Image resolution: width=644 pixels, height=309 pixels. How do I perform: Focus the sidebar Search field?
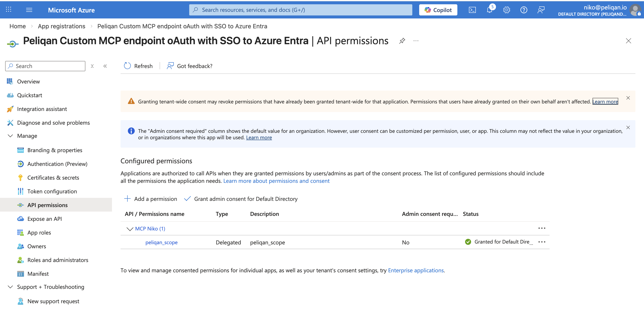click(x=45, y=66)
